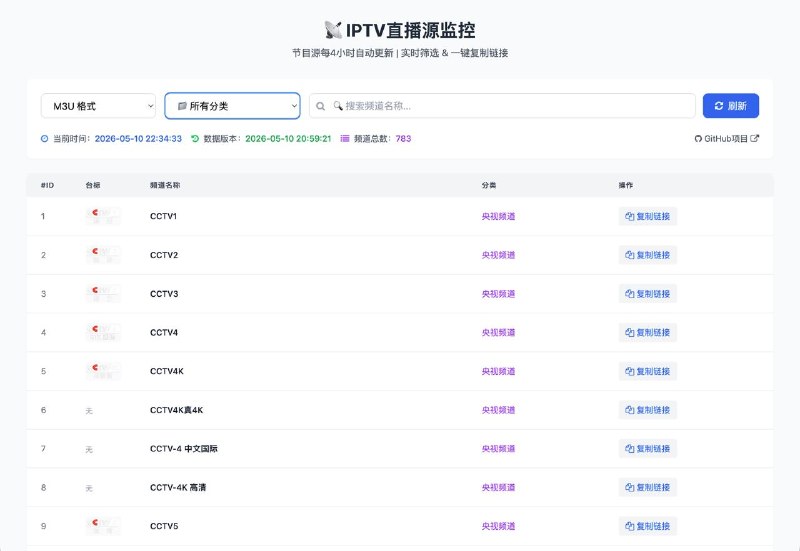Viewport: 800px width, 551px height.
Task: Copy link for CCTV2 row
Action: click(647, 255)
